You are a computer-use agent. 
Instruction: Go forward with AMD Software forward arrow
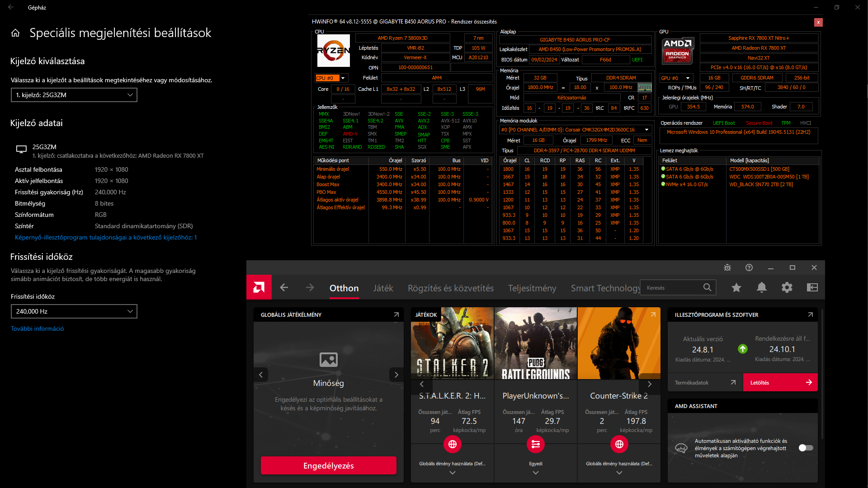tap(310, 287)
